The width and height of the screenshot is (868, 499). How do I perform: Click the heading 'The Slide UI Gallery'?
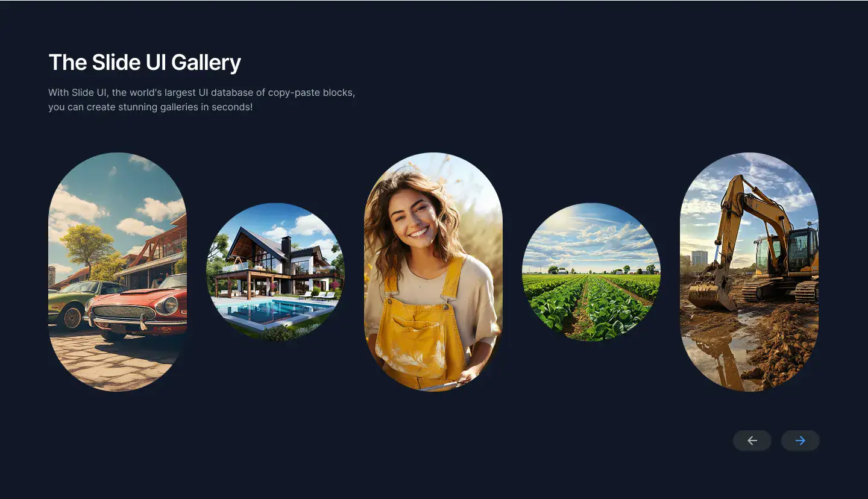145,62
